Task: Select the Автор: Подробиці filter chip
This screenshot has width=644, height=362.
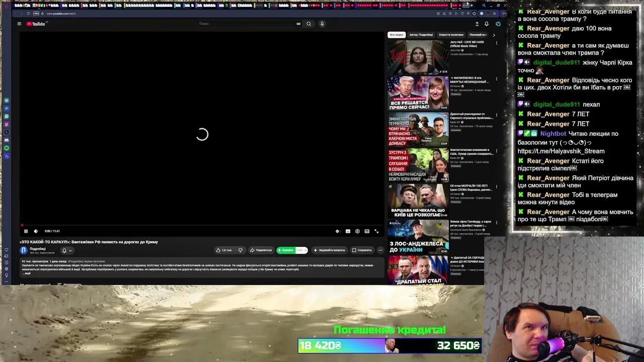Action: click(x=421, y=35)
